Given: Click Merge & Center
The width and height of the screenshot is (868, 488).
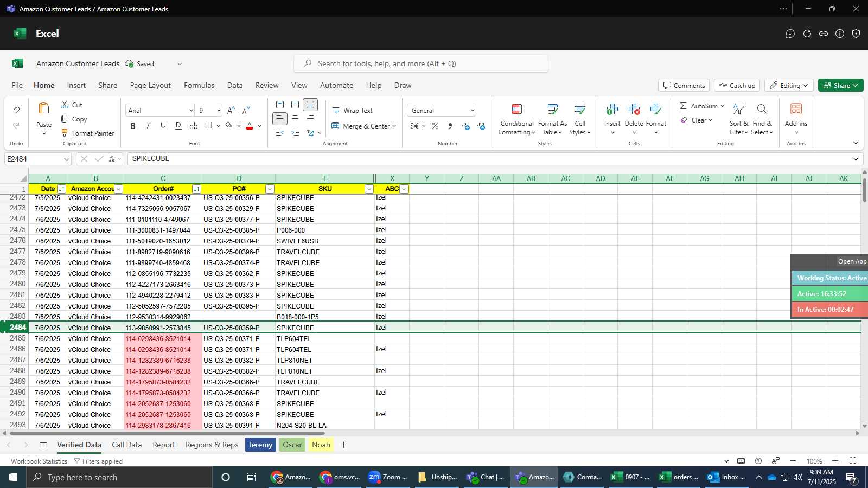Looking at the screenshot, I should tap(363, 126).
